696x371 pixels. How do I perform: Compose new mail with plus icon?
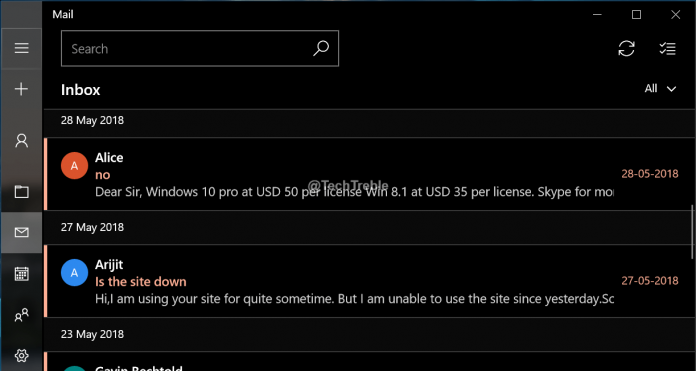point(21,89)
